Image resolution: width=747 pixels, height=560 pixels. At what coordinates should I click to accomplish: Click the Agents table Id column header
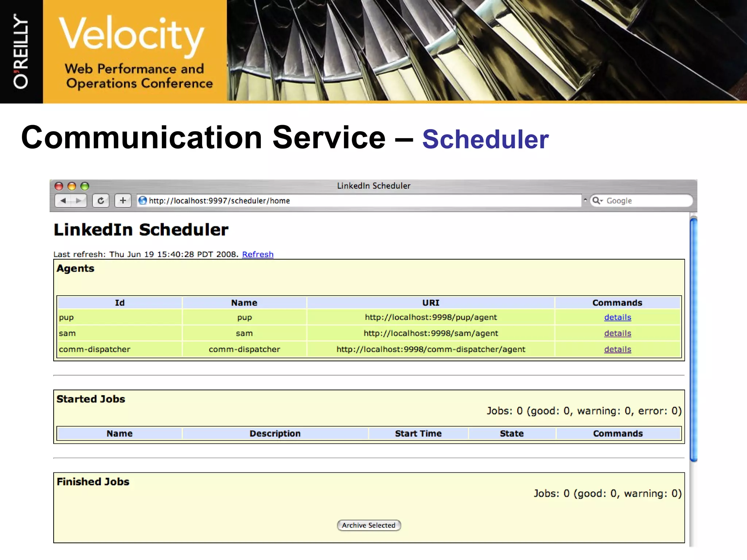point(120,303)
